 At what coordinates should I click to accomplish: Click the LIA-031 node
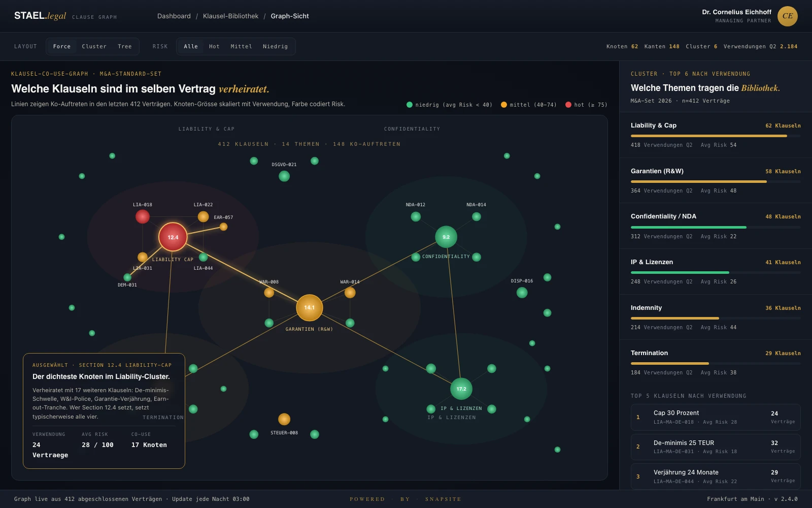(x=143, y=257)
